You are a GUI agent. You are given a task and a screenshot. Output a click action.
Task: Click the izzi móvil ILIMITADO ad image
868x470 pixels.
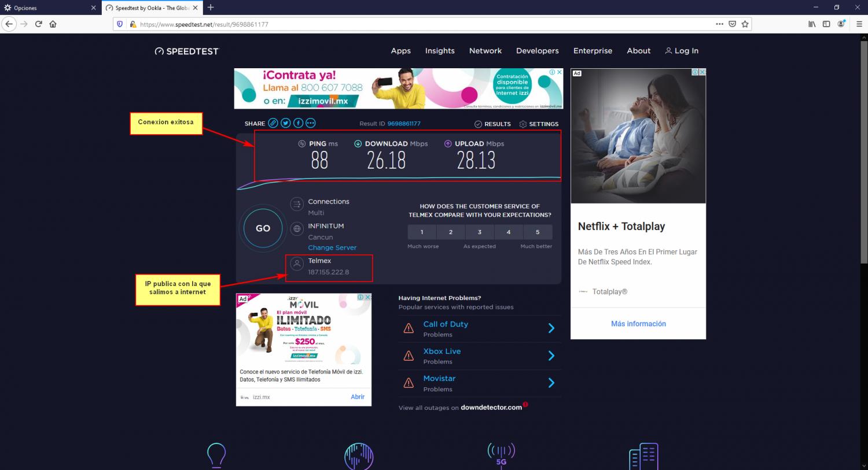pyautogui.click(x=304, y=328)
